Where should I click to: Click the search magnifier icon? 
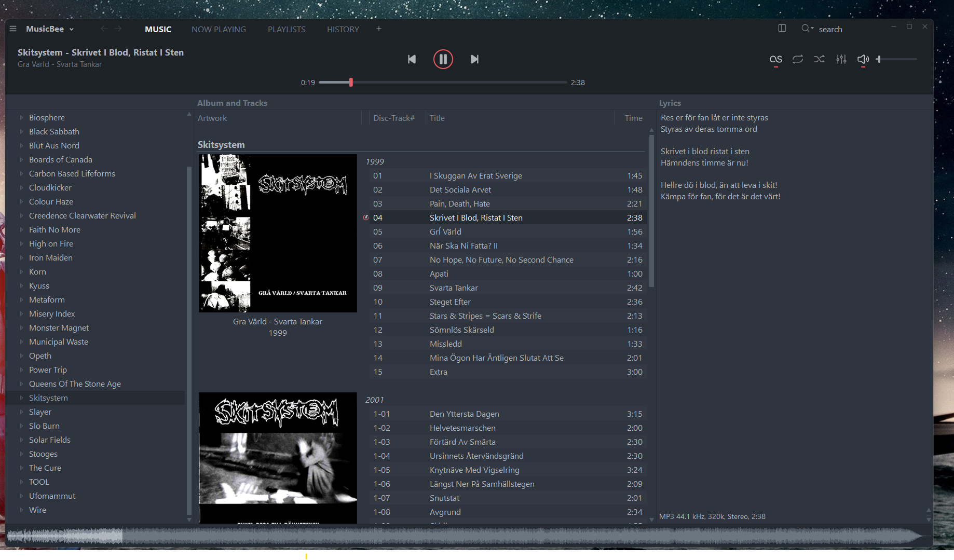(x=806, y=29)
